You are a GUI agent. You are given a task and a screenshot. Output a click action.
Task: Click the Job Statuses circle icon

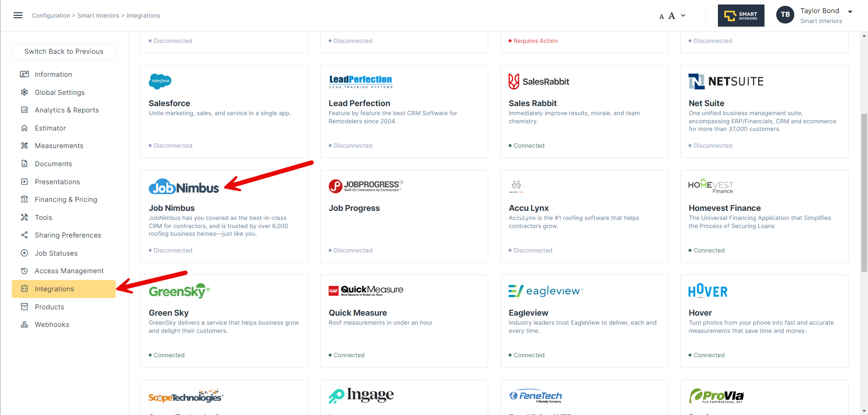coord(24,253)
